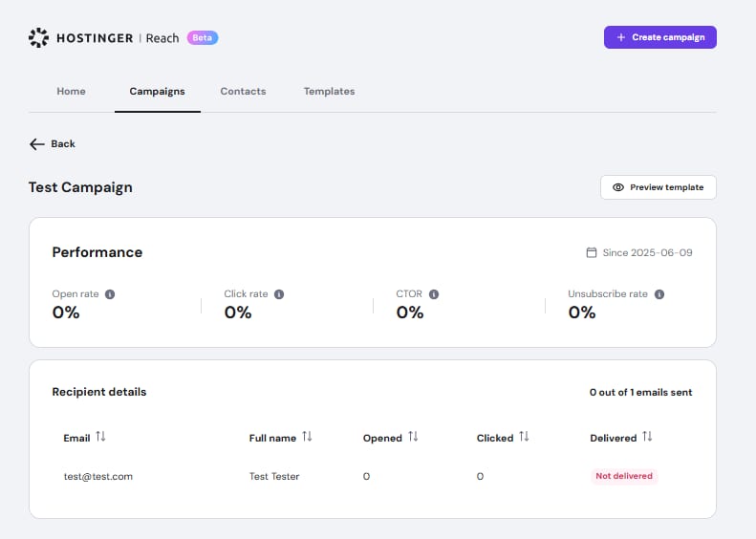Sort recipients by Full name column
756x539 pixels.
pyautogui.click(x=307, y=437)
